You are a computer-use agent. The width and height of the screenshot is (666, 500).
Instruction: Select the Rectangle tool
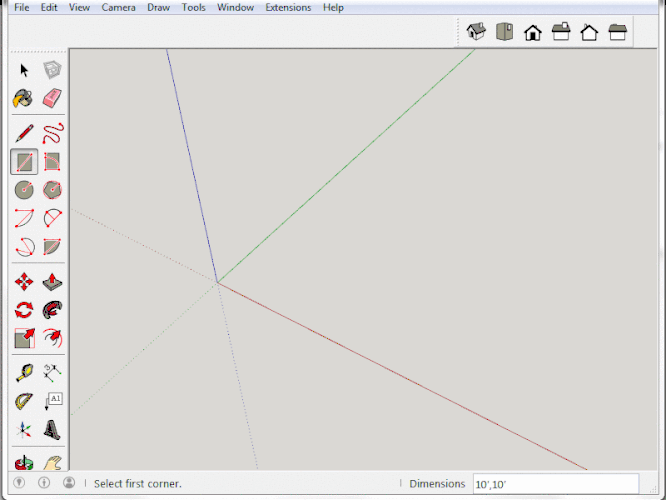coord(24,162)
